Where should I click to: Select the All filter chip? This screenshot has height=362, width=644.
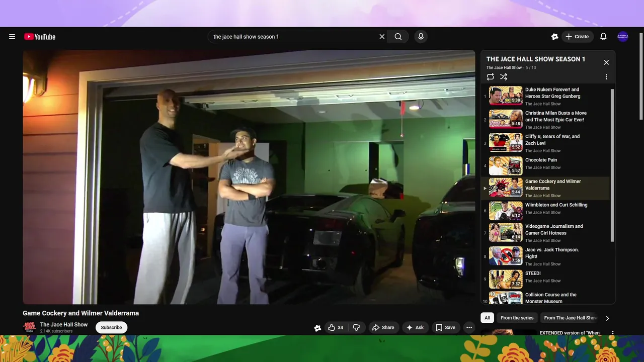487,318
